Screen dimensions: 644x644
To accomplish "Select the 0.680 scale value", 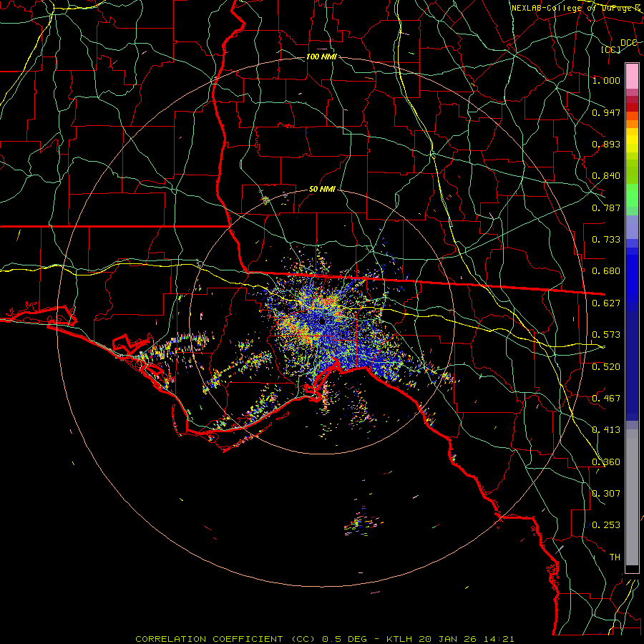I will coord(606,271).
